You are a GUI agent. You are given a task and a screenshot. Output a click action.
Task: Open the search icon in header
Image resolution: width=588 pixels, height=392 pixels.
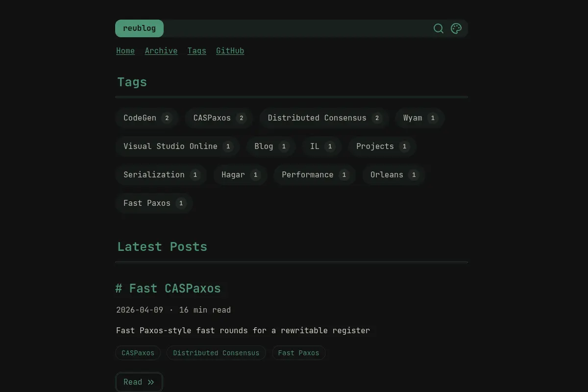[x=439, y=28]
